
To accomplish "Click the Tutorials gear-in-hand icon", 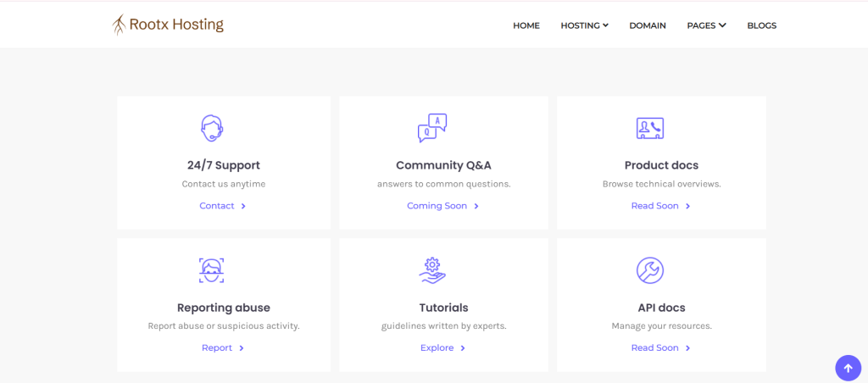I will [x=432, y=270].
